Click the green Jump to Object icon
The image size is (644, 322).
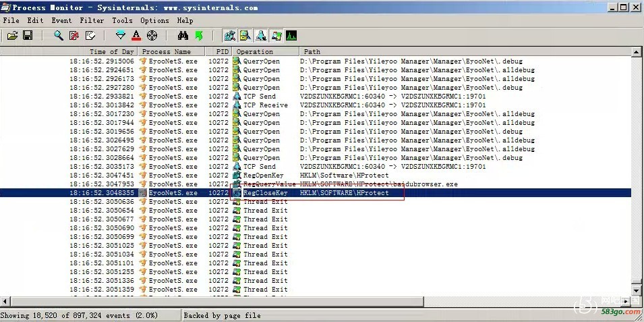pyautogui.click(x=199, y=36)
